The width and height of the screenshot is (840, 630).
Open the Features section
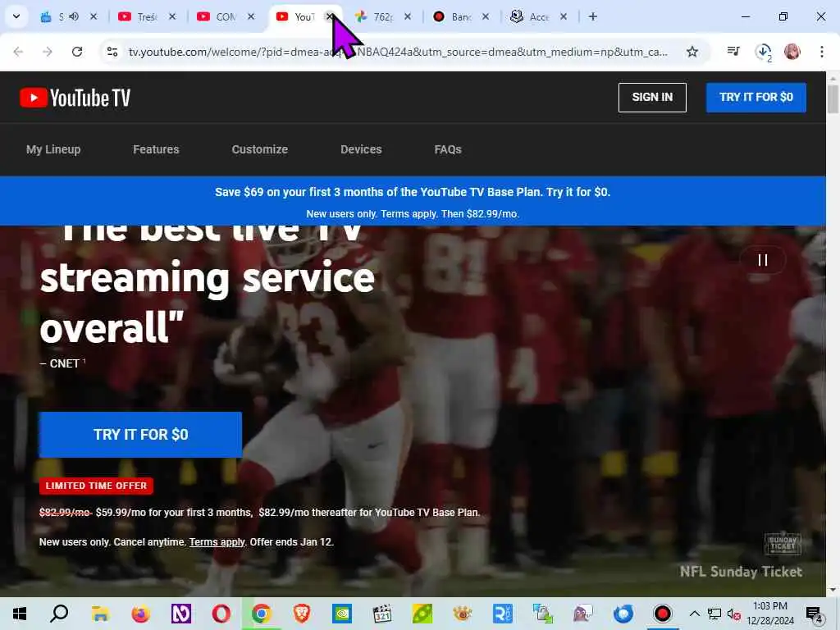tap(156, 149)
